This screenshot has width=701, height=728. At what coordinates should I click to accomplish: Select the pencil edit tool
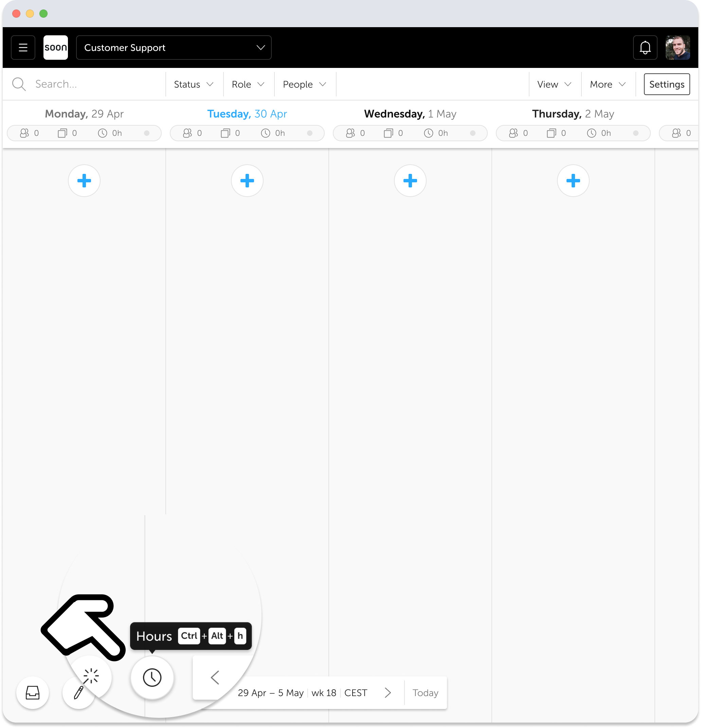point(78,693)
